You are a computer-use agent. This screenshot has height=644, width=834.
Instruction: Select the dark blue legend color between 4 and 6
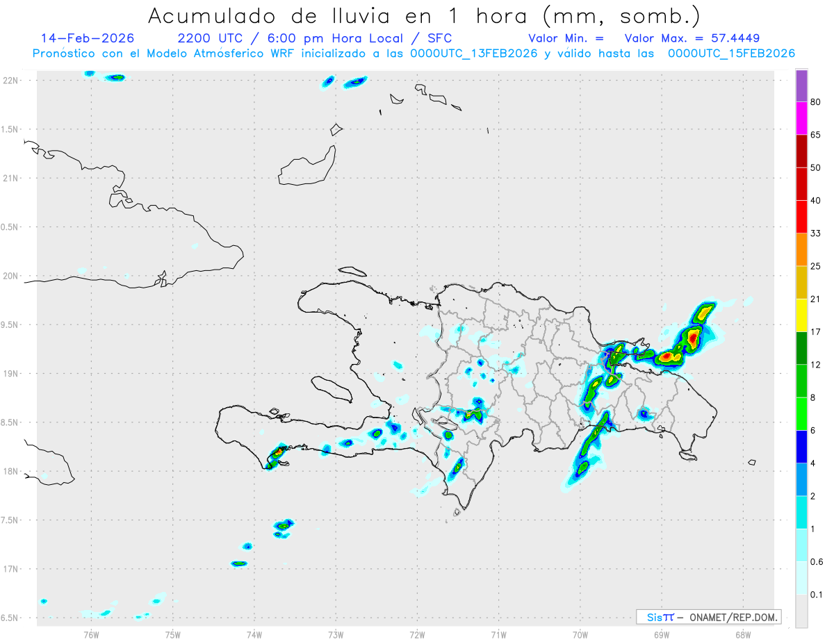[x=801, y=447]
